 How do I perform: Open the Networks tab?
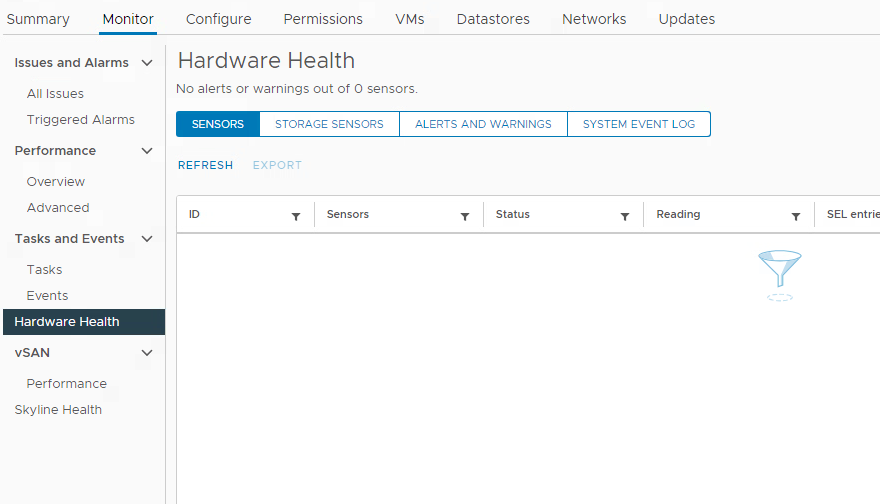[594, 19]
